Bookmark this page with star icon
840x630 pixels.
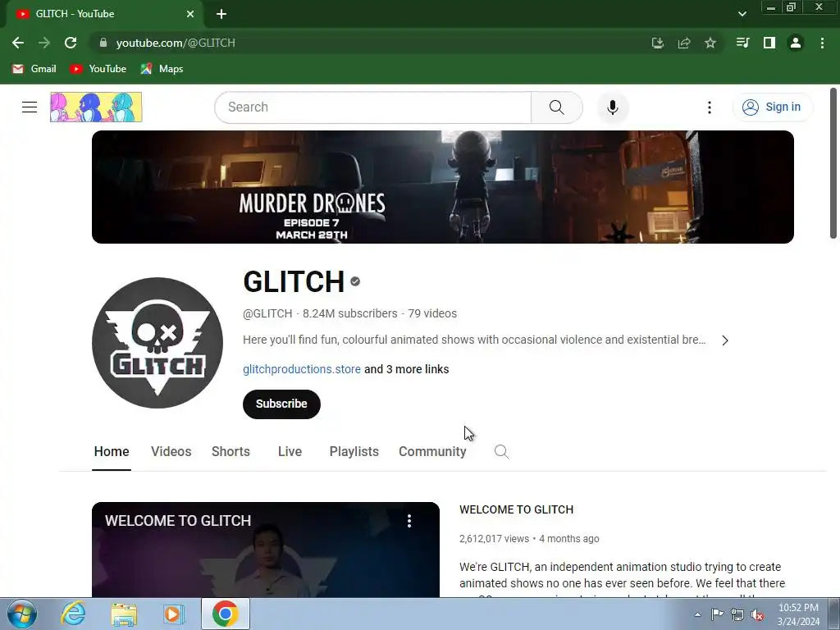(710, 43)
